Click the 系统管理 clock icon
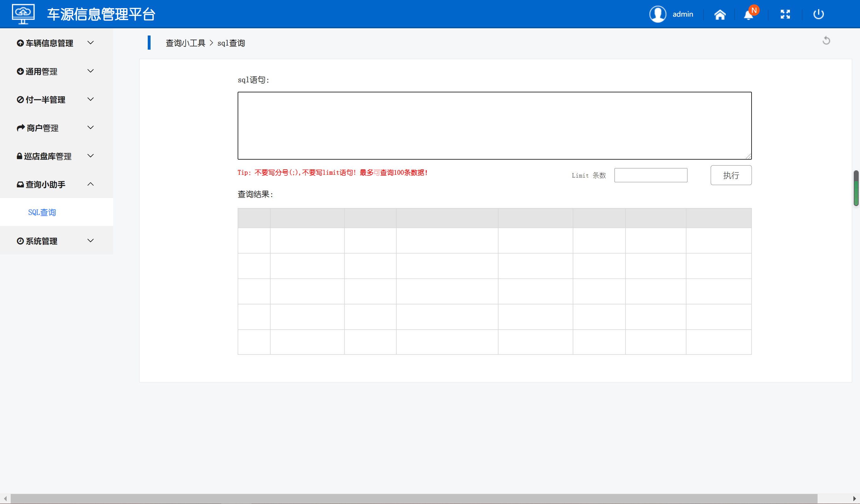Image resolution: width=860 pixels, height=504 pixels. tap(20, 241)
